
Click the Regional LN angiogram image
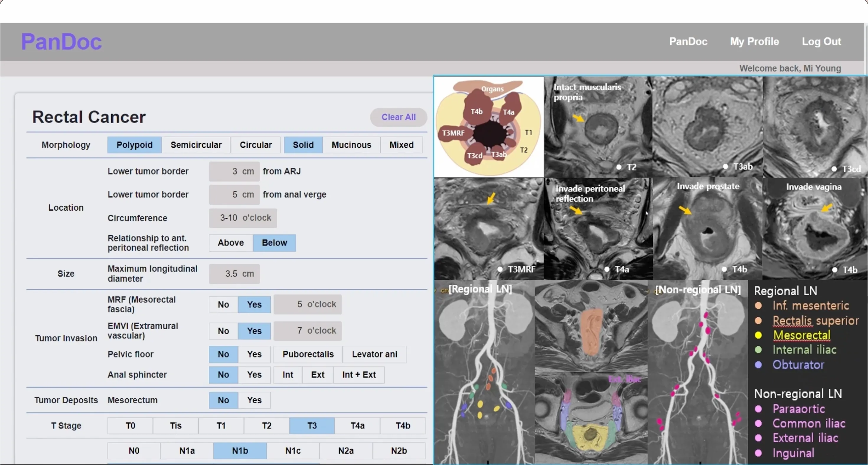[484, 372]
